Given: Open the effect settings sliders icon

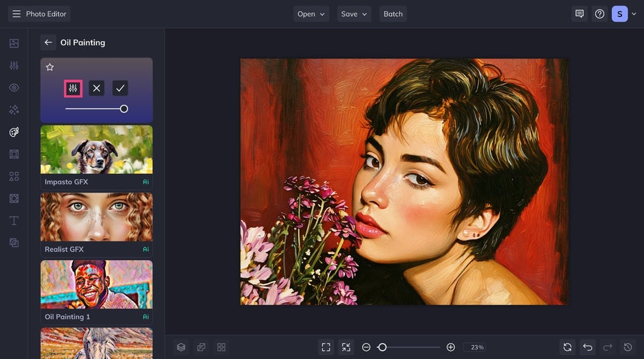Looking at the screenshot, I should 73,88.
